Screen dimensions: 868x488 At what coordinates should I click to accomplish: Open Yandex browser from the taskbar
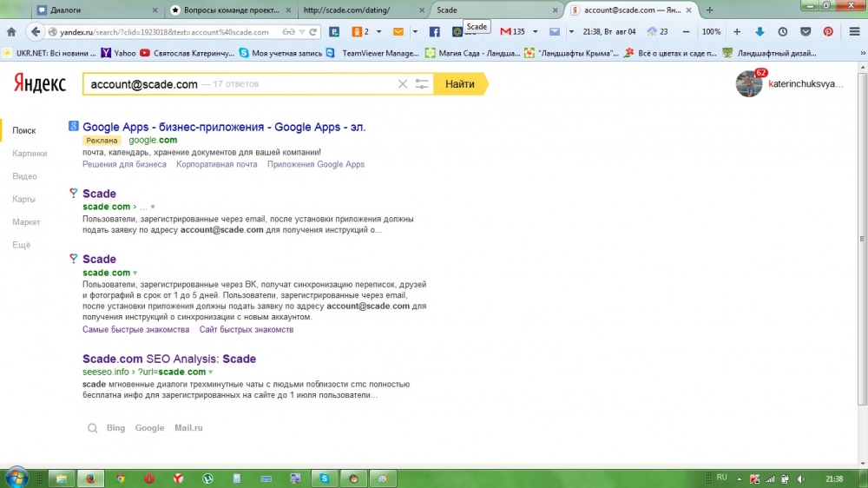pos(178,478)
